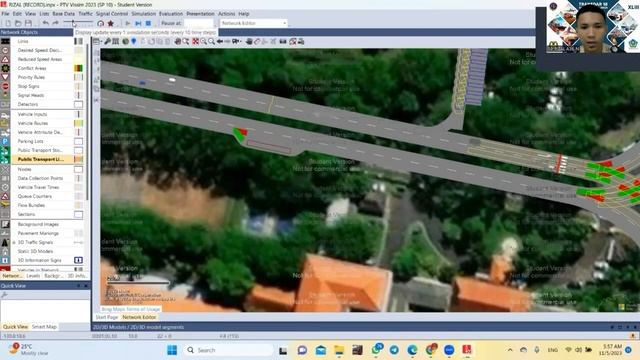Open the Bing Maps Terms of Usage link
The width and height of the screenshot is (640, 360).
131,309
